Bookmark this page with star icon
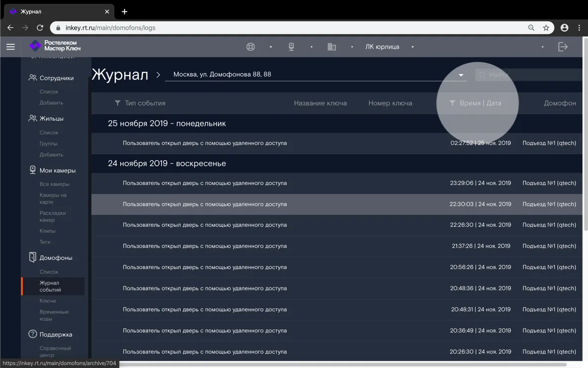The height and width of the screenshot is (368, 588). [546, 28]
